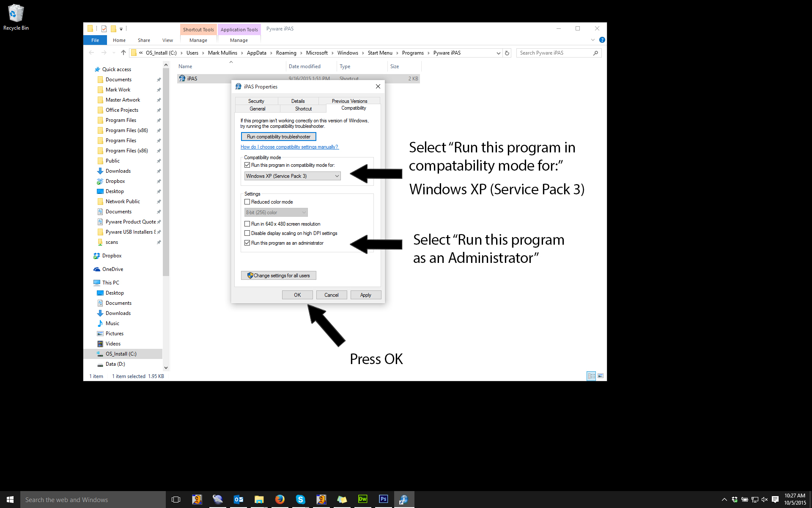812x508 pixels.
Task: Click Run compatibility troubleshooter button
Action: click(x=279, y=137)
